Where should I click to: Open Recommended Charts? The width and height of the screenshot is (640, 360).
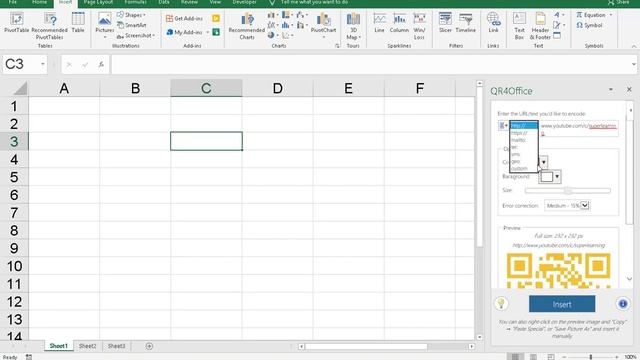pos(247,26)
